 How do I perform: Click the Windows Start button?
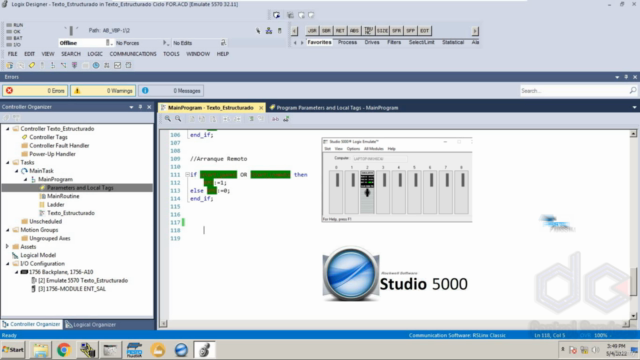click(x=13, y=350)
